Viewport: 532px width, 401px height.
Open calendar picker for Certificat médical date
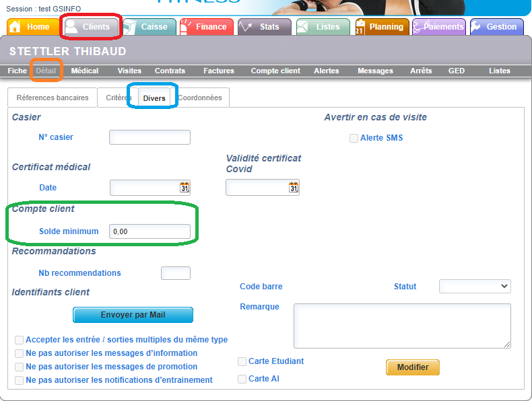point(185,188)
